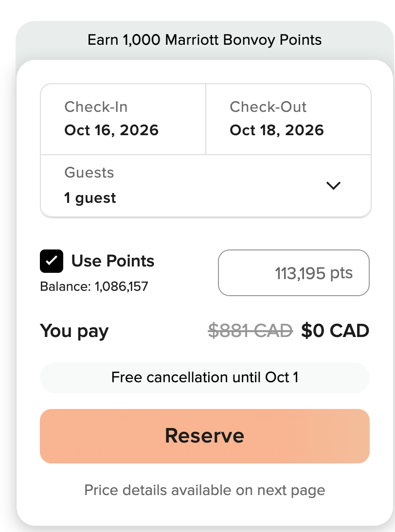Open the Check-In date picker
The height and width of the screenshot is (532, 395).
pyautogui.click(x=123, y=119)
